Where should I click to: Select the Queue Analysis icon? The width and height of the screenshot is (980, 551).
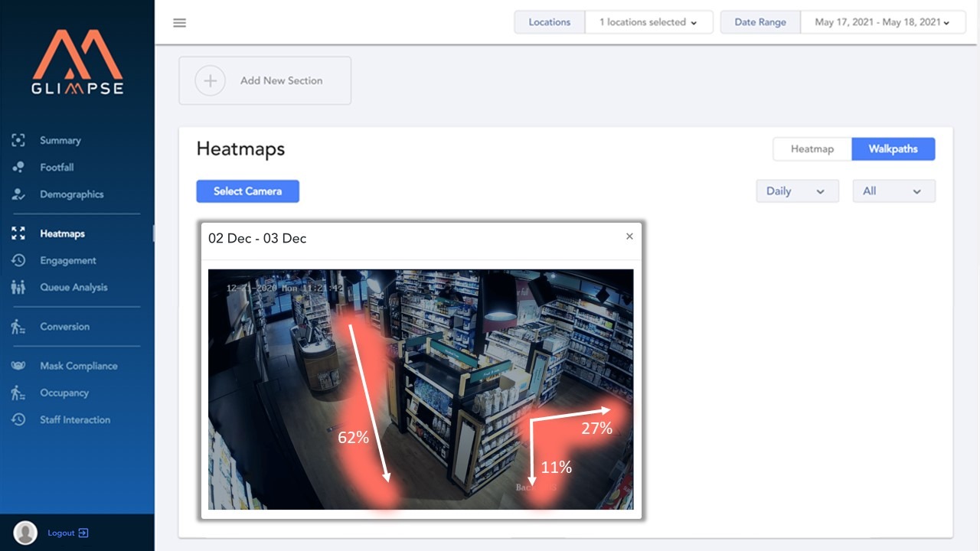coord(18,287)
